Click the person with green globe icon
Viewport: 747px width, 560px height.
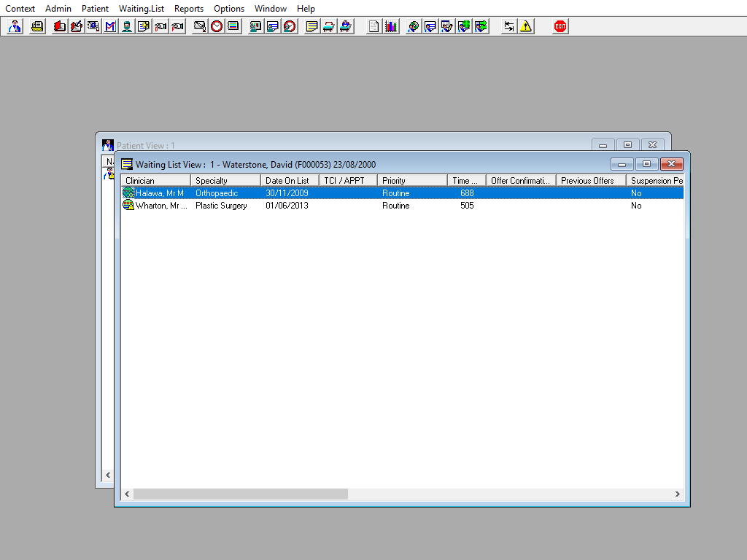click(464, 26)
